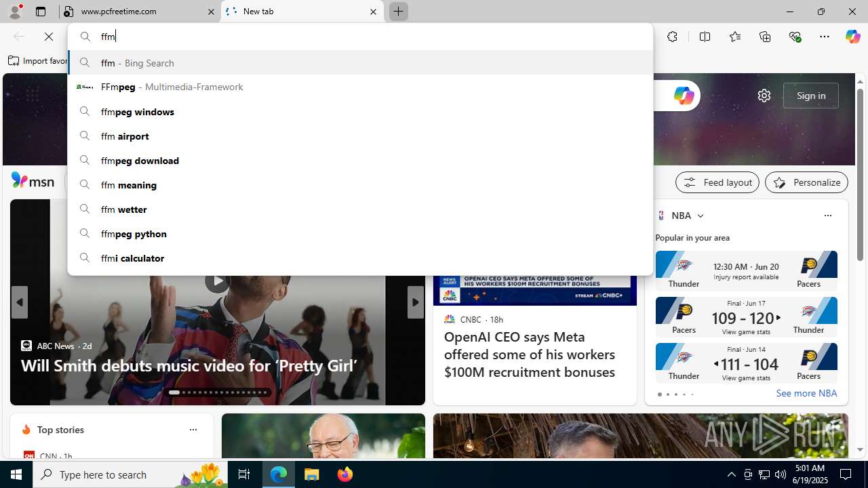Open NBA card more options menu

pyautogui.click(x=827, y=216)
